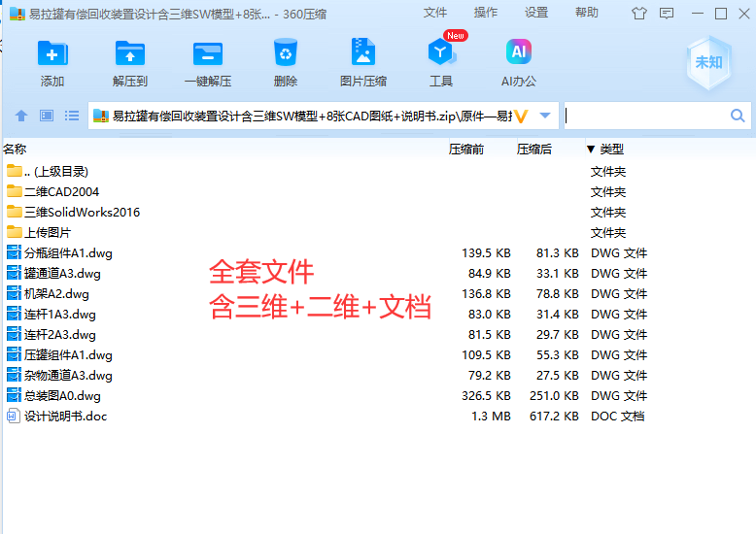Switch to the thumbnail view icon
The height and width of the screenshot is (534, 756).
coord(47,116)
